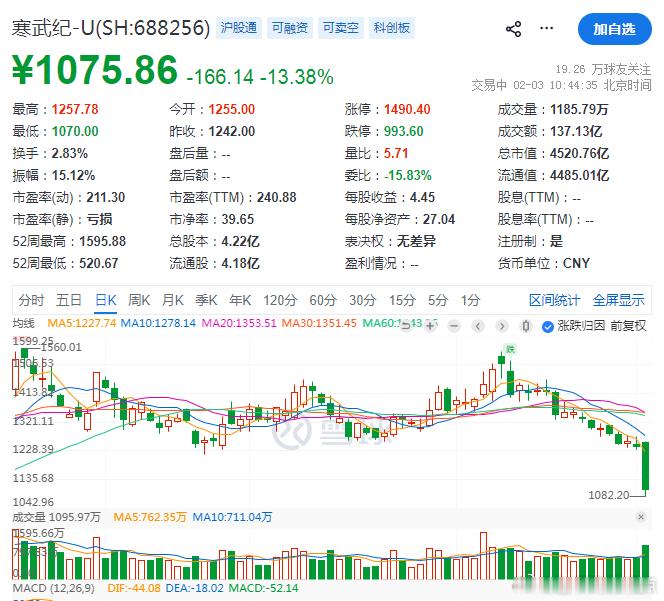This screenshot has width=664, height=601.
Task: Click the 沪股通 tag
Action: pos(239,28)
